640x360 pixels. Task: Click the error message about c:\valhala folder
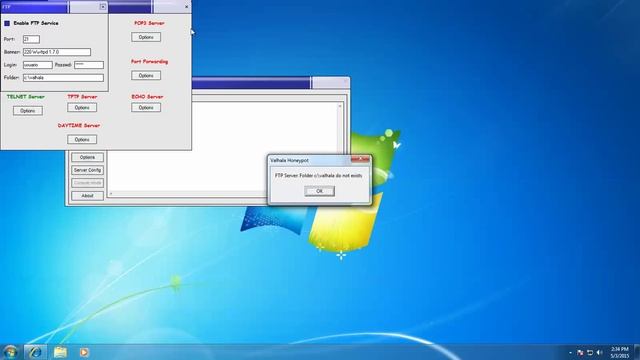click(x=318, y=176)
